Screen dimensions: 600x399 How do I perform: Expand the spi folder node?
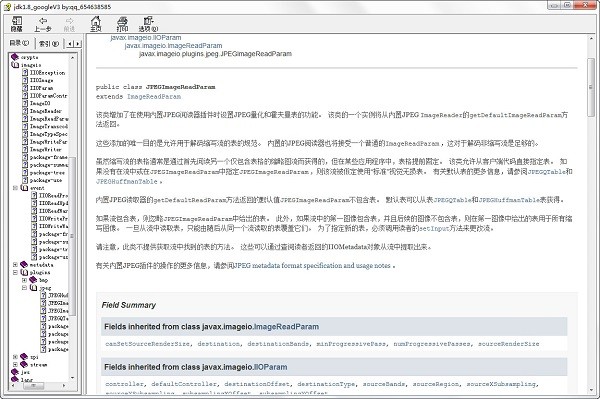pyautogui.click(x=15, y=357)
